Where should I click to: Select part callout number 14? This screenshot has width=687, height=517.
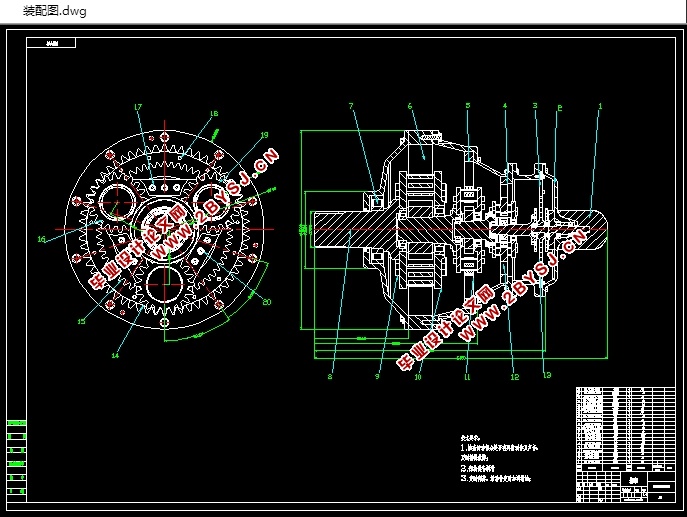pos(115,355)
